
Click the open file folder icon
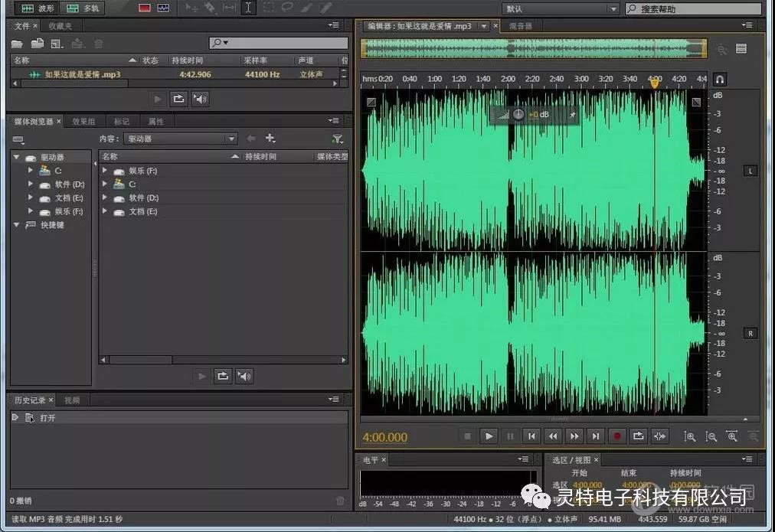click(x=18, y=44)
